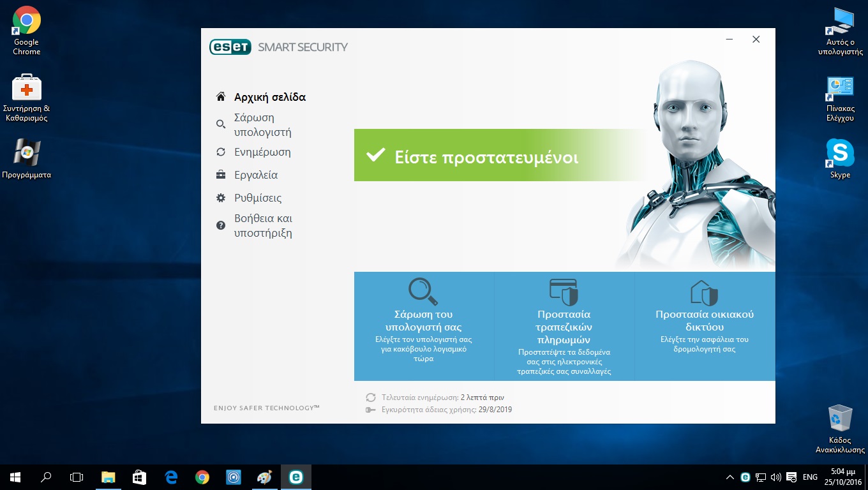The width and height of the screenshot is (868, 490).
Task: Open Βοήθεια και υποστήριξη sidebar item
Action: click(263, 226)
